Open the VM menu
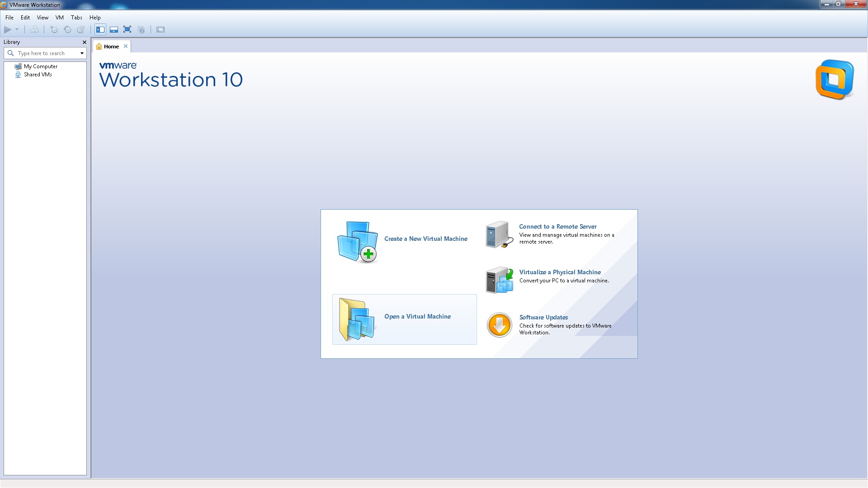The width and height of the screenshot is (868, 488). [60, 18]
